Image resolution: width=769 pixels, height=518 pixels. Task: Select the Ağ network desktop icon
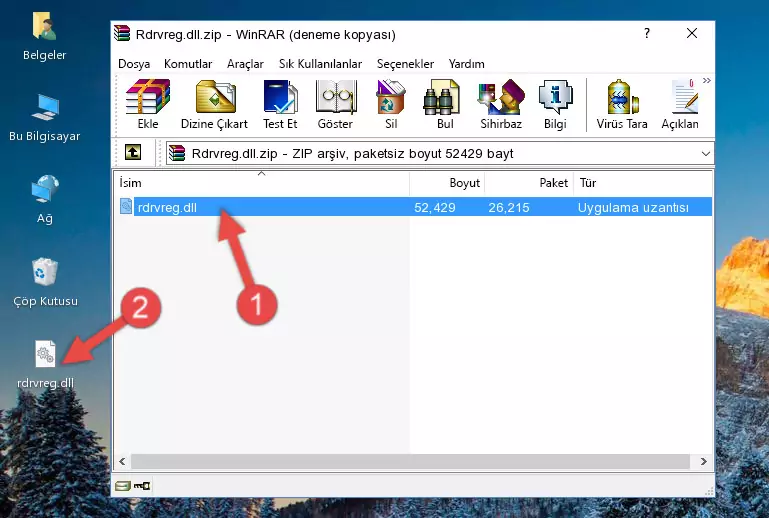pyautogui.click(x=45, y=200)
